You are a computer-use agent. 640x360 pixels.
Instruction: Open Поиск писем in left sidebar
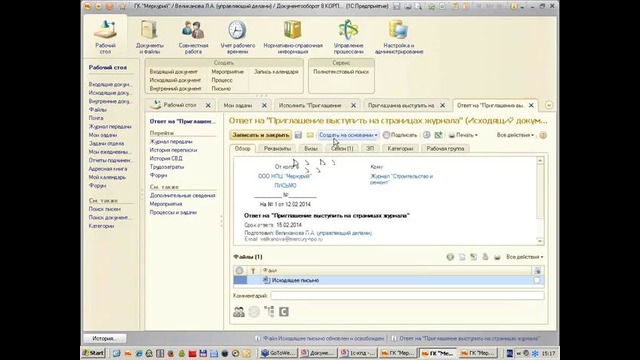(x=104, y=209)
